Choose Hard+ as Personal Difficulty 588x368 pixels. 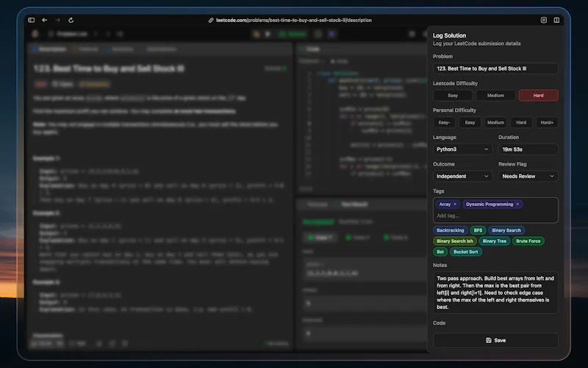[547, 122]
